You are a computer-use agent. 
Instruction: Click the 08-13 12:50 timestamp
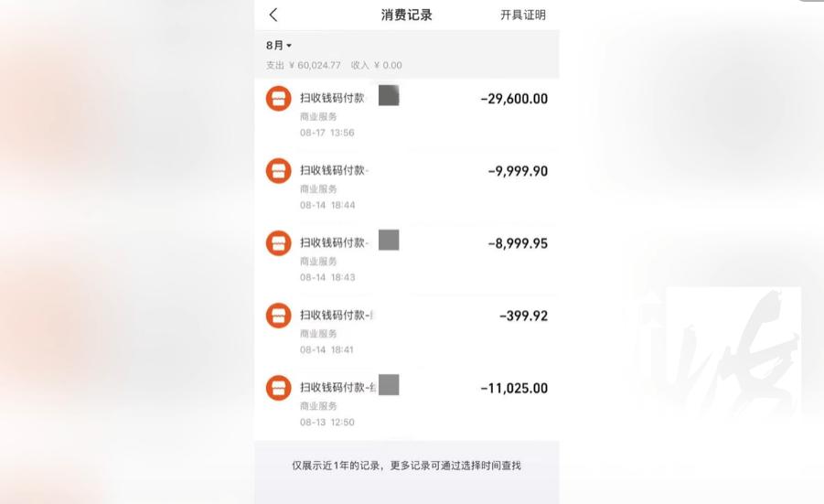click(x=326, y=422)
